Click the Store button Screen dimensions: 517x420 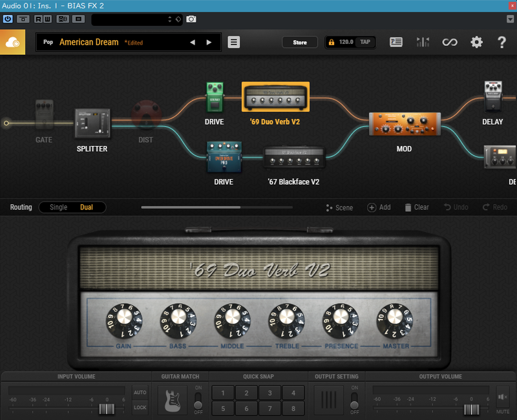(300, 42)
